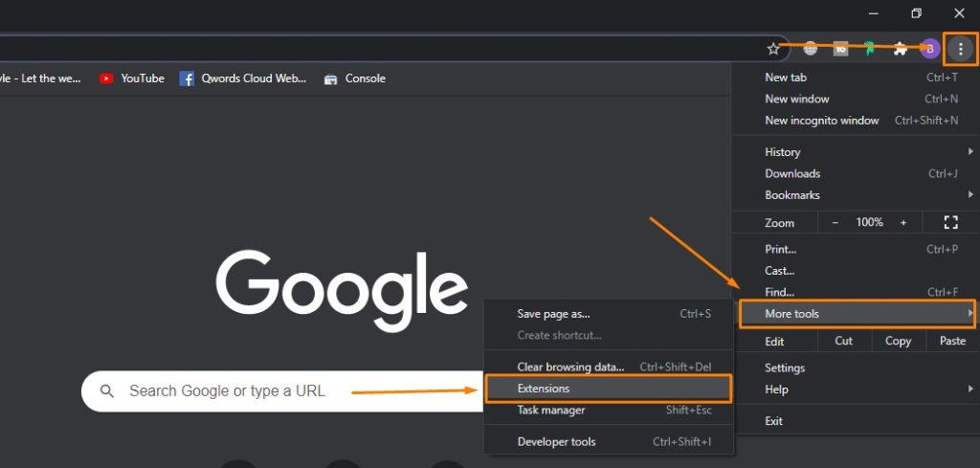This screenshot has width=980, height=468.
Task: Click the green palm tree extension icon
Action: point(870,49)
